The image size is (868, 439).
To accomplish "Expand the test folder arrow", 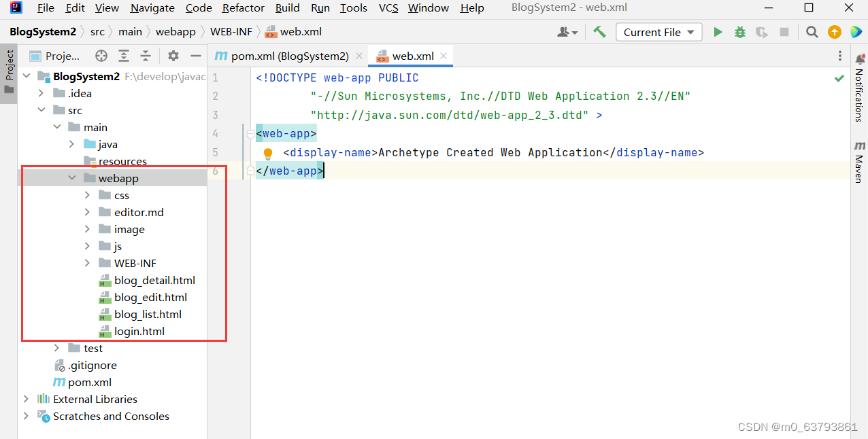I will pos(57,348).
